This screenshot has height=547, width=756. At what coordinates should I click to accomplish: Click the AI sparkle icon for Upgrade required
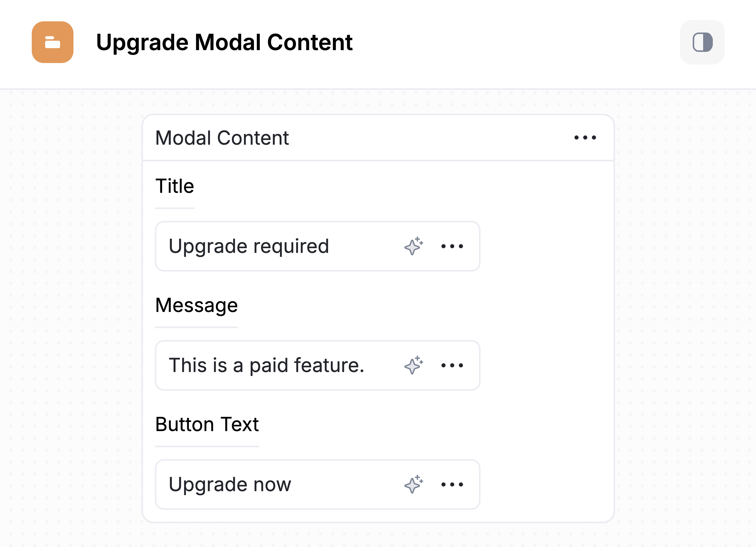point(414,246)
